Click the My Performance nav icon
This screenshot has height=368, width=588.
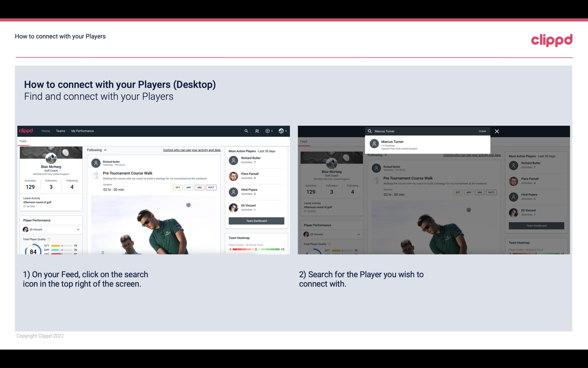83,131
